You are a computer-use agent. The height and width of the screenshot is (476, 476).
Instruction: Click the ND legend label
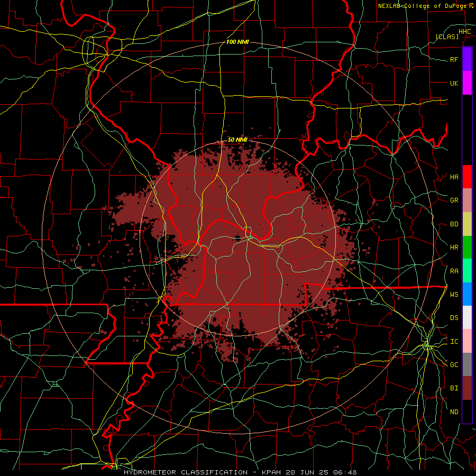[x=454, y=412]
